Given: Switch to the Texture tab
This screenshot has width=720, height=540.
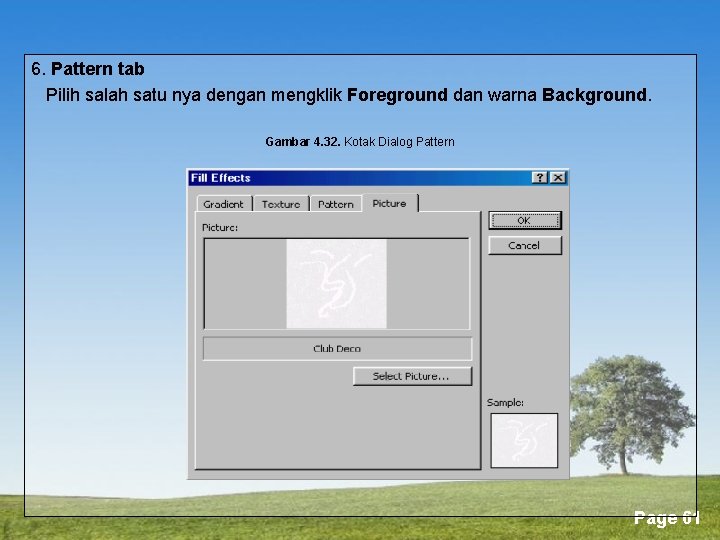Looking at the screenshot, I should [x=281, y=204].
